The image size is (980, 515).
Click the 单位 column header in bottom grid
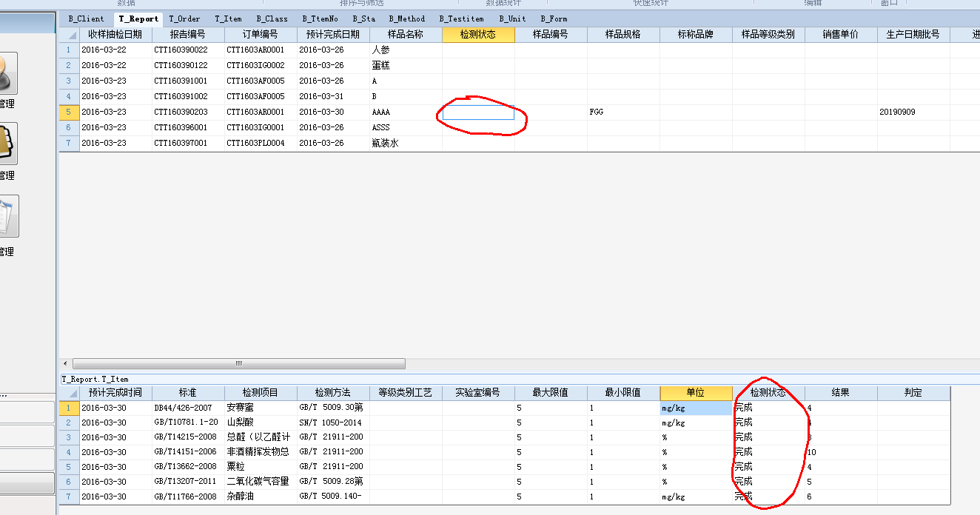[696, 393]
